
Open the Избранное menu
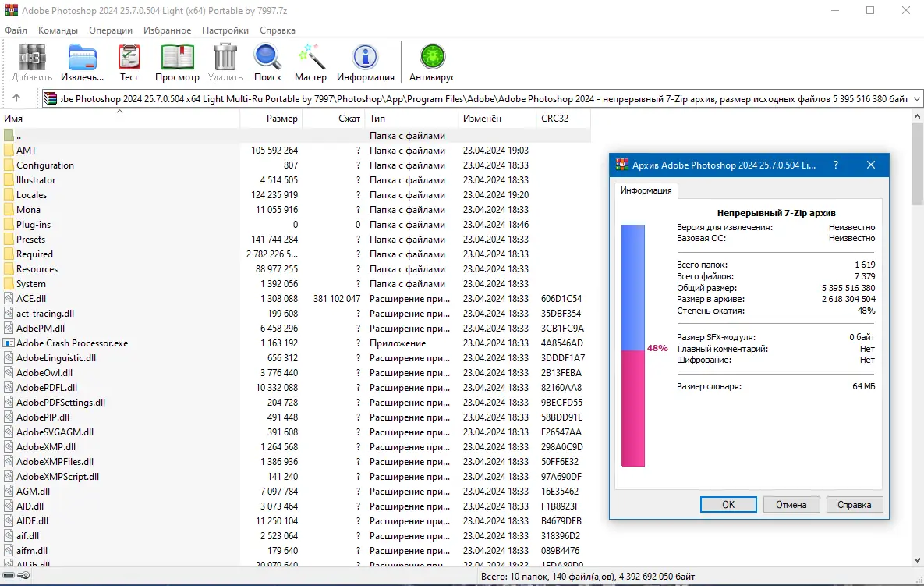[x=168, y=30]
